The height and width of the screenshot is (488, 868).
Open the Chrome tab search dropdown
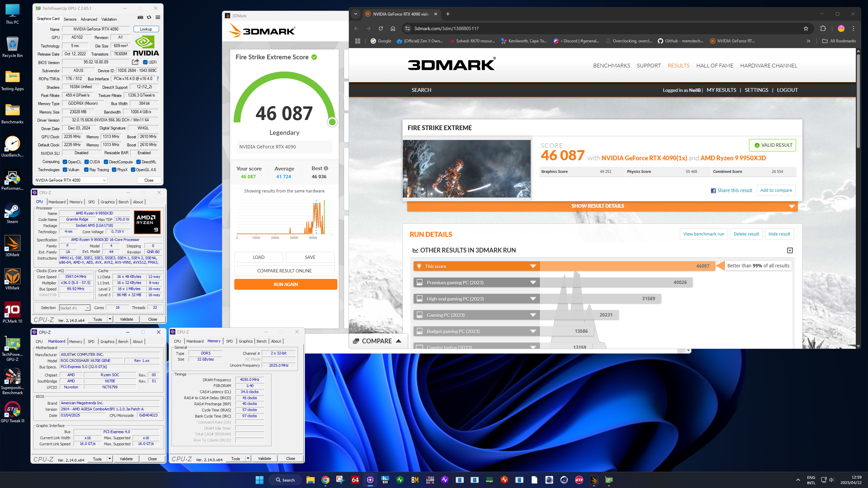point(356,14)
